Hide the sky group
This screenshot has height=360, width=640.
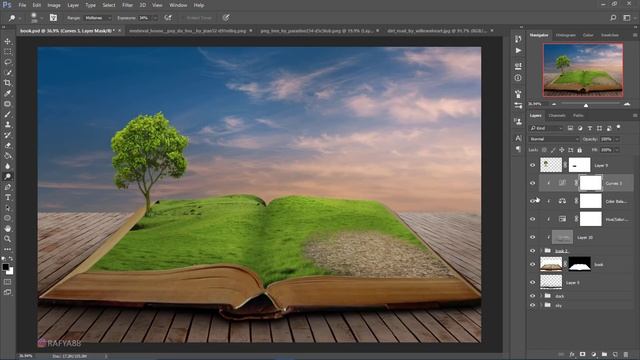[x=532, y=305]
